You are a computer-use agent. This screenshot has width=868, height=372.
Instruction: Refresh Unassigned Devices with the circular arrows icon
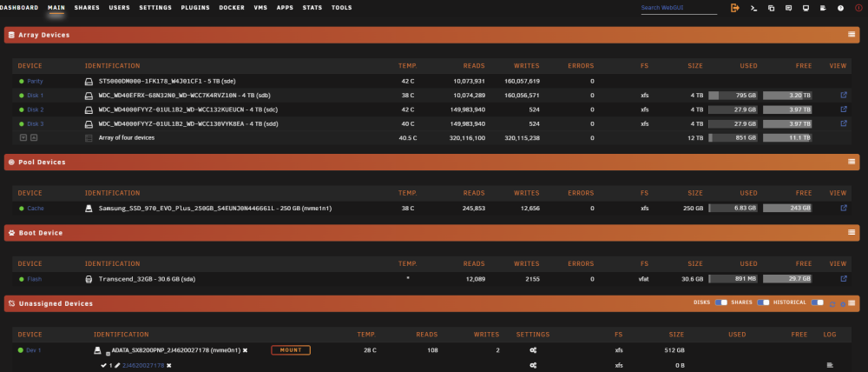click(832, 304)
